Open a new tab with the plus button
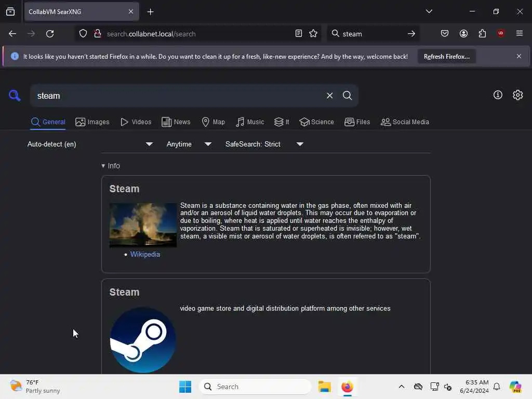Screen dimensions: 532x399 pos(150,12)
